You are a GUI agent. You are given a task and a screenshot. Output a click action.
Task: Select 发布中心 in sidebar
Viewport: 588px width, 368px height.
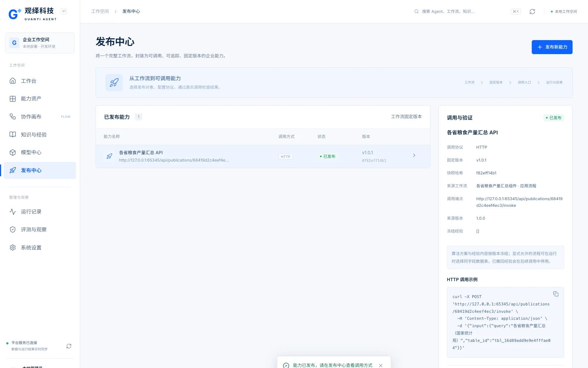(x=40, y=170)
